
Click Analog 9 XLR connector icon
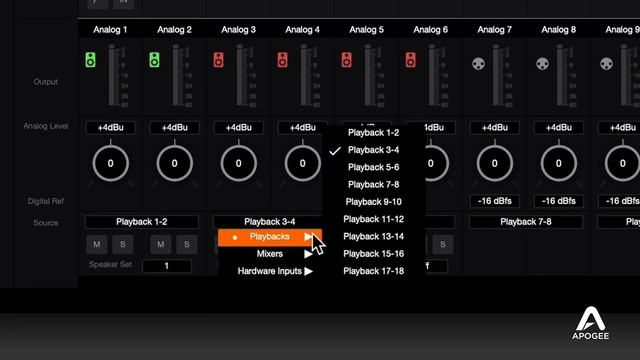pos(607,64)
